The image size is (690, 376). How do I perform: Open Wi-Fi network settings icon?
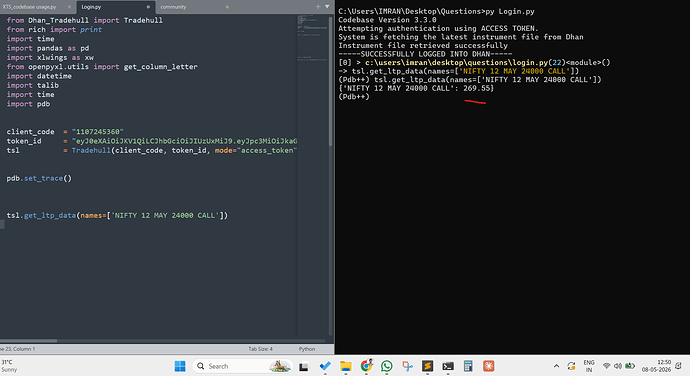pos(606,366)
